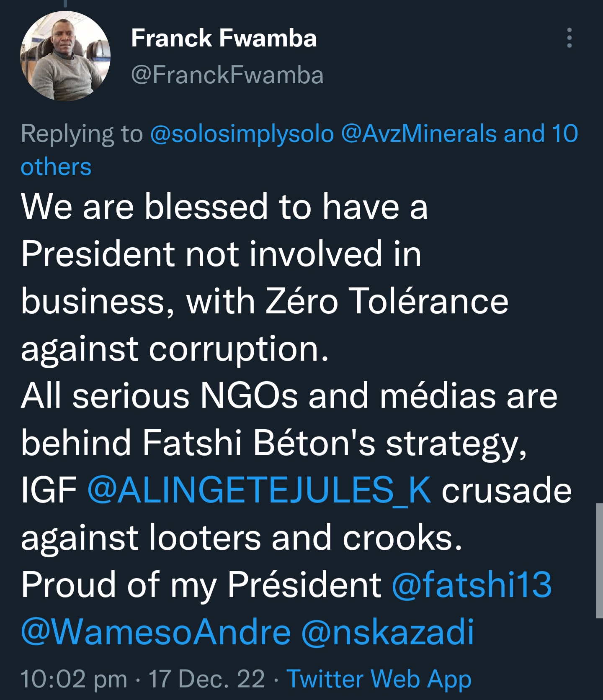The height and width of the screenshot is (700, 603).
Task: Open the tweet's three-dot more options menu
Action: click(x=569, y=38)
